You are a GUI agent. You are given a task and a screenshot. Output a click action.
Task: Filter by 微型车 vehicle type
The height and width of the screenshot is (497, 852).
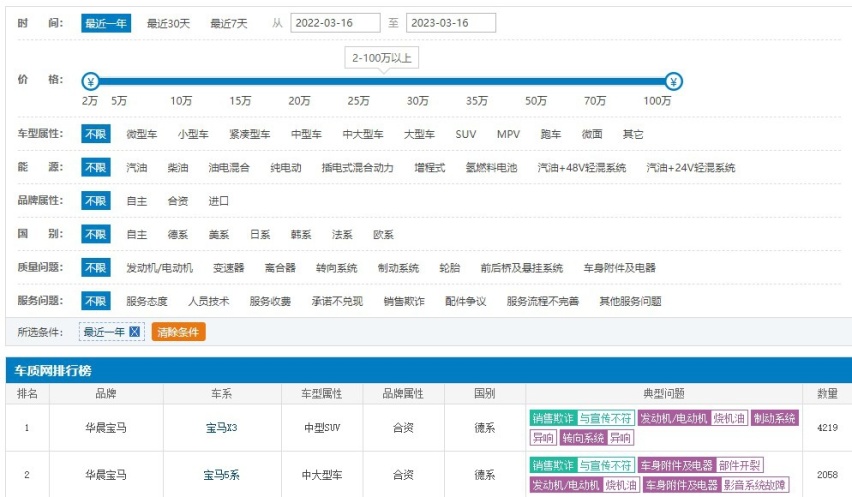pyautogui.click(x=142, y=134)
